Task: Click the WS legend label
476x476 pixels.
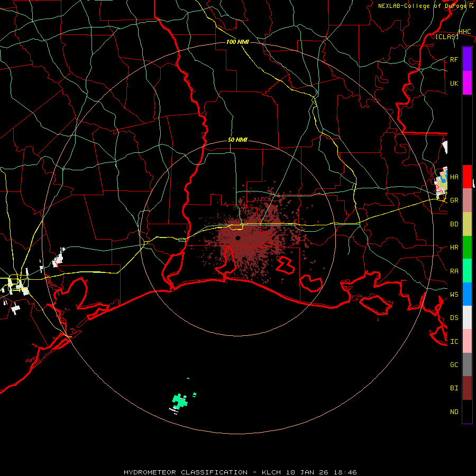Action: coord(454,294)
